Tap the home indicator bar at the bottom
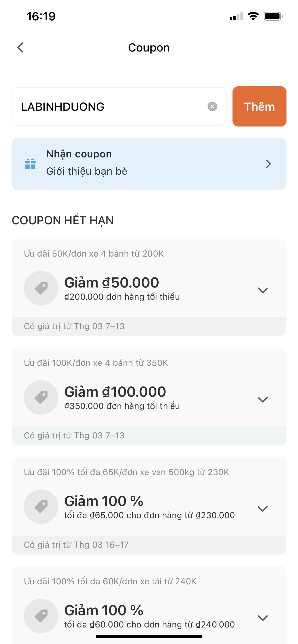This screenshot has width=298, height=644. pyautogui.click(x=149, y=637)
